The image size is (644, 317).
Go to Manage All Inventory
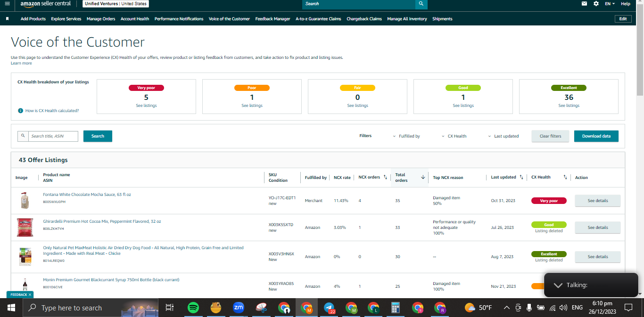click(407, 19)
